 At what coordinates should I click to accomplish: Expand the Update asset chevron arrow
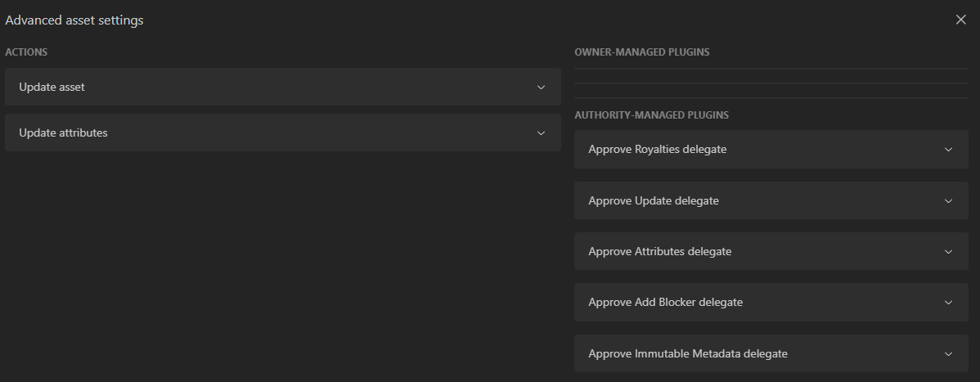click(x=541, y=88)
